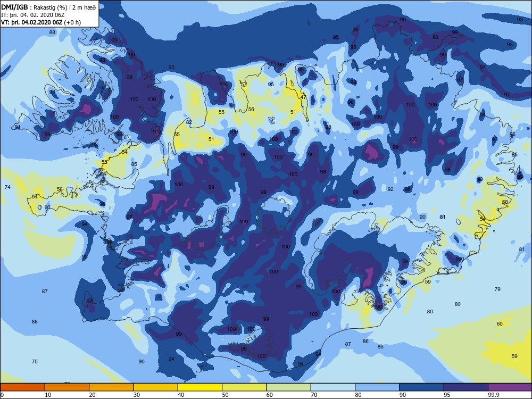Click the '20' legend scale label

click(92, 395)
